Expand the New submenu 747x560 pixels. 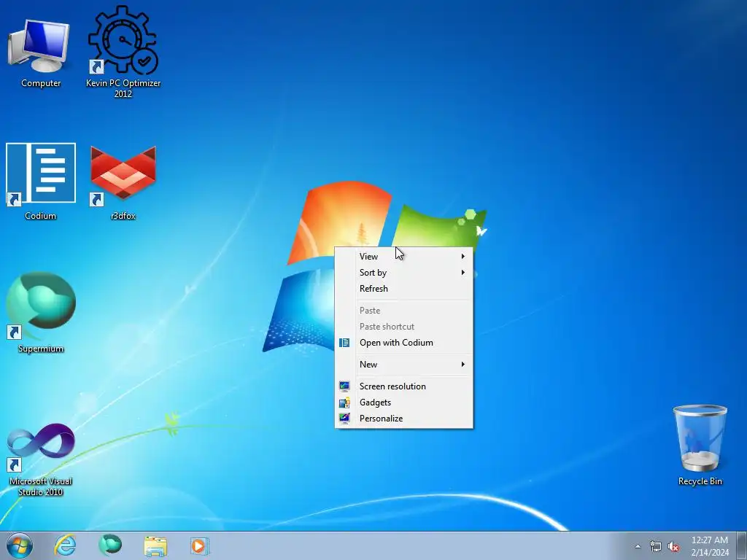click(x=404, y=365)
